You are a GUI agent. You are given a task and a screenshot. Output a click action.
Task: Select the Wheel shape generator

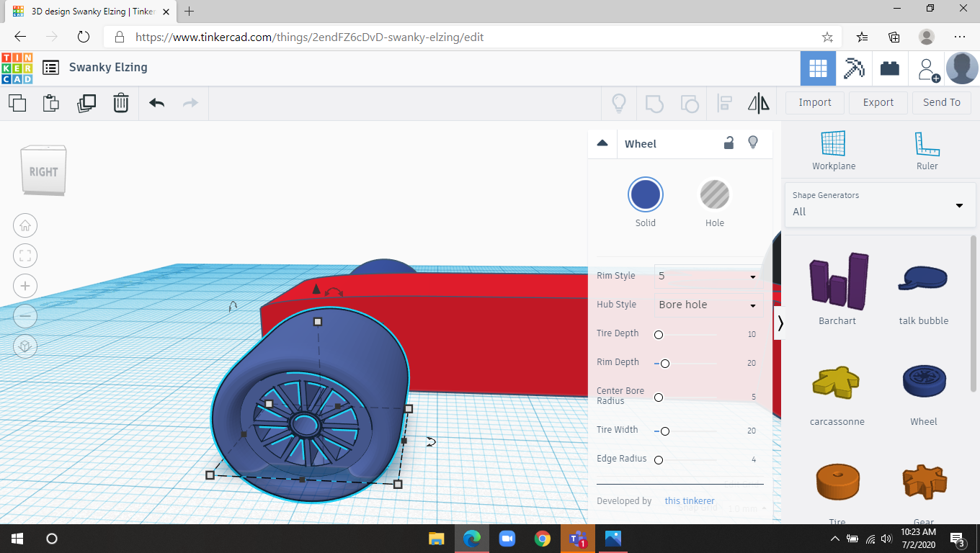coord(924,395)
